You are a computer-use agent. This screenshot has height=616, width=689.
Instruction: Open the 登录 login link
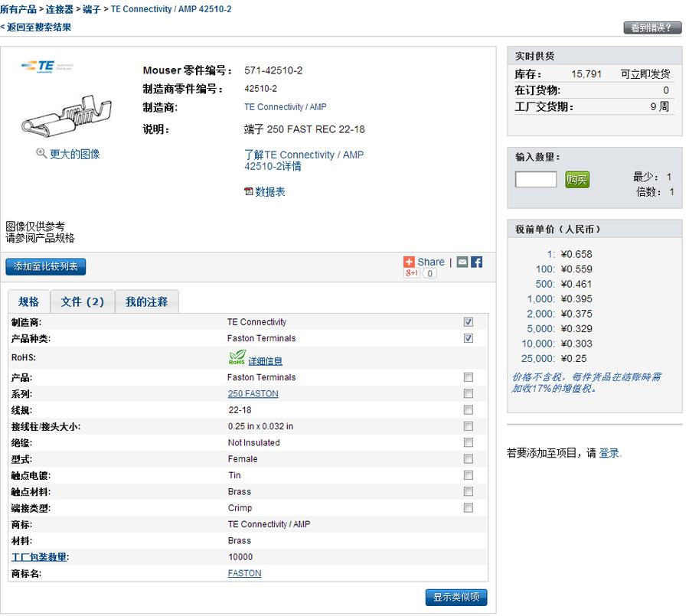609,453
